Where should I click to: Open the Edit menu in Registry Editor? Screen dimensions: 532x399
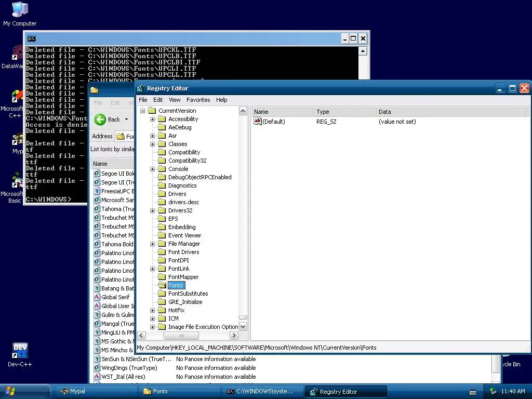[158, 100]
